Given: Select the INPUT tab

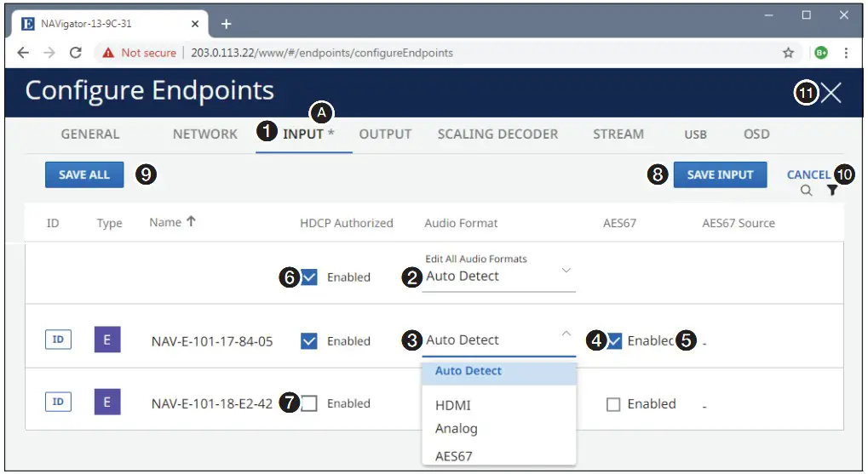Looking at the screenshot, I should click(303, 134).
